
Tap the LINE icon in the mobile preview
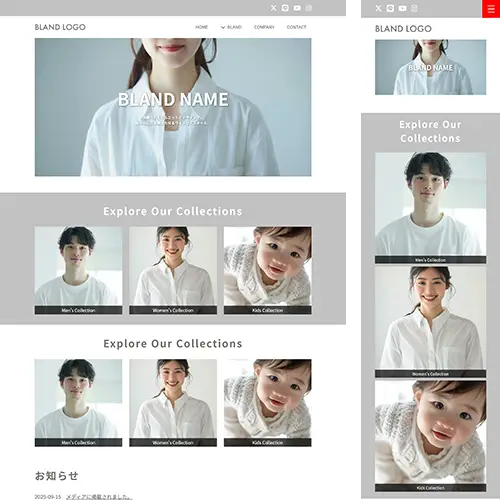coord(390,8)
